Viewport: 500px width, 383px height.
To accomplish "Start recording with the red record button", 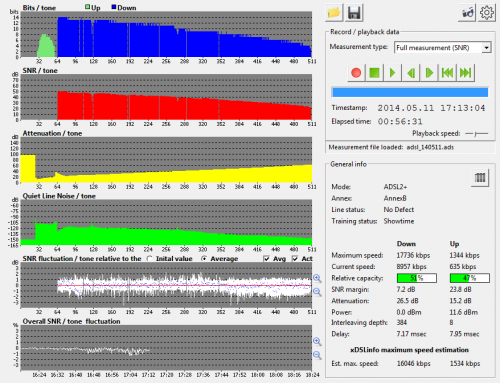I will [x=356, y=73].
